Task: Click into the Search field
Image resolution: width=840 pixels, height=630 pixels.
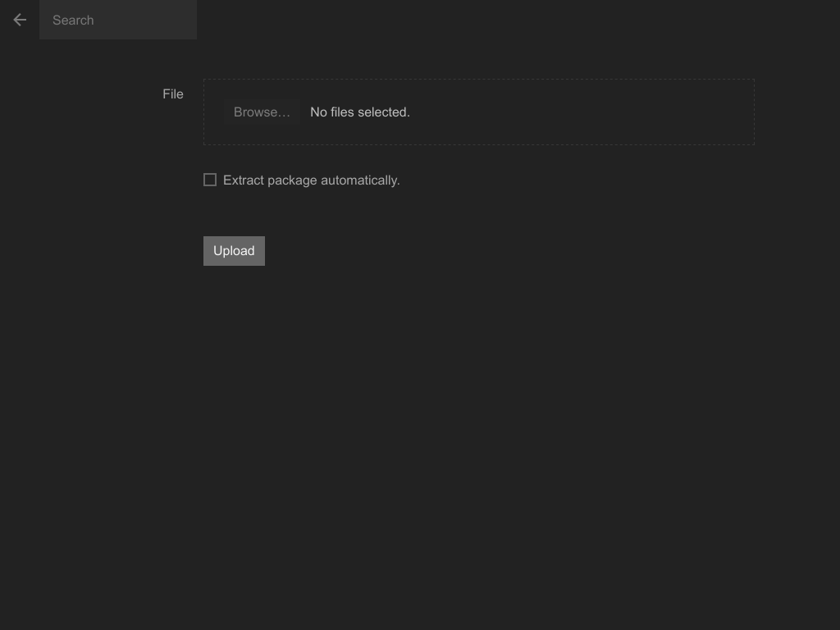Action: (118, 20)
